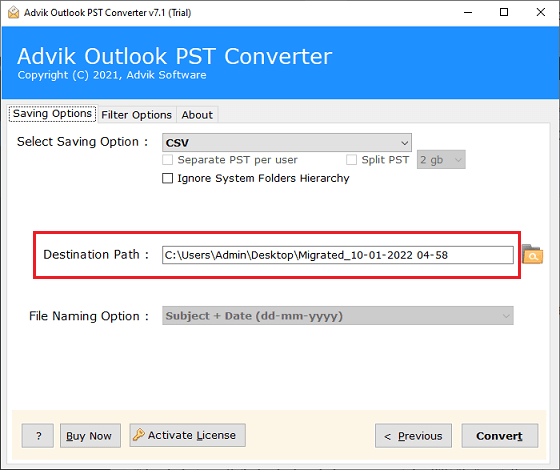The width and height of the screenshot is (560, 470).
Task: Maximize the Advik PST Converter window
Action: (x=504, y=12)
